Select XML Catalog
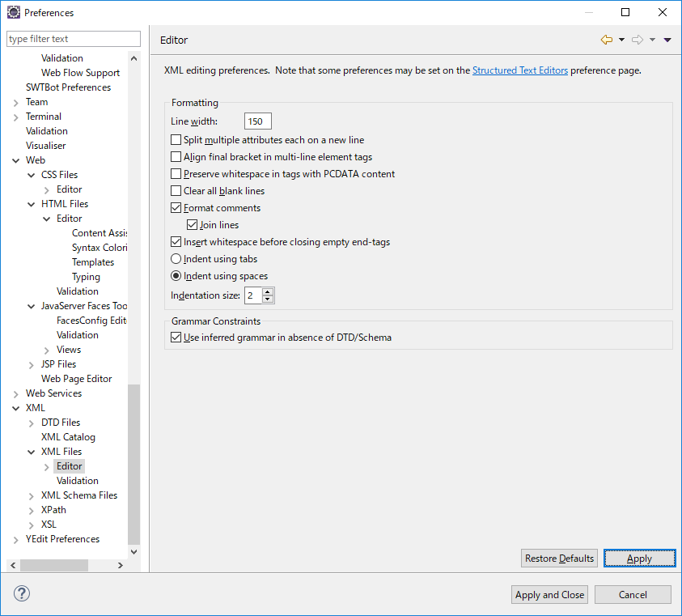Screen dimensions: 682x616 pyautogui.click(x=68, y=437)
